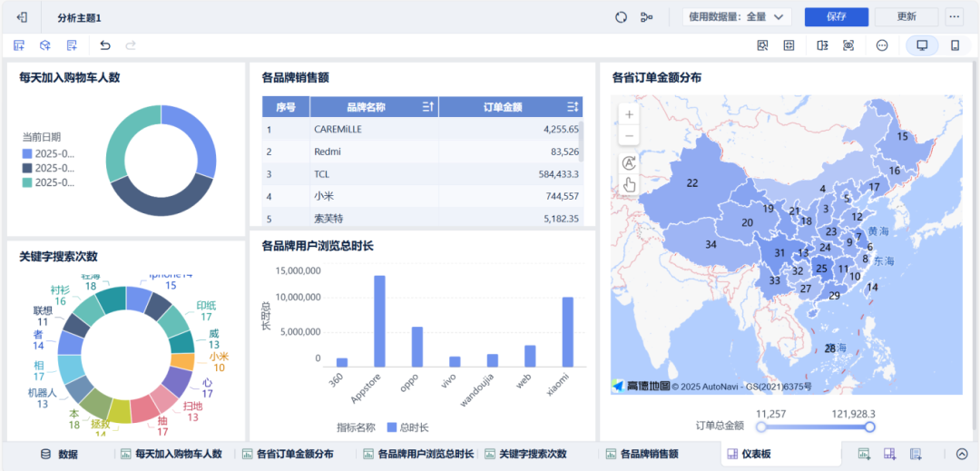This screenshot has height=471, width=980.
Task: Zoom out on the map with minus button
Action: 629,136
